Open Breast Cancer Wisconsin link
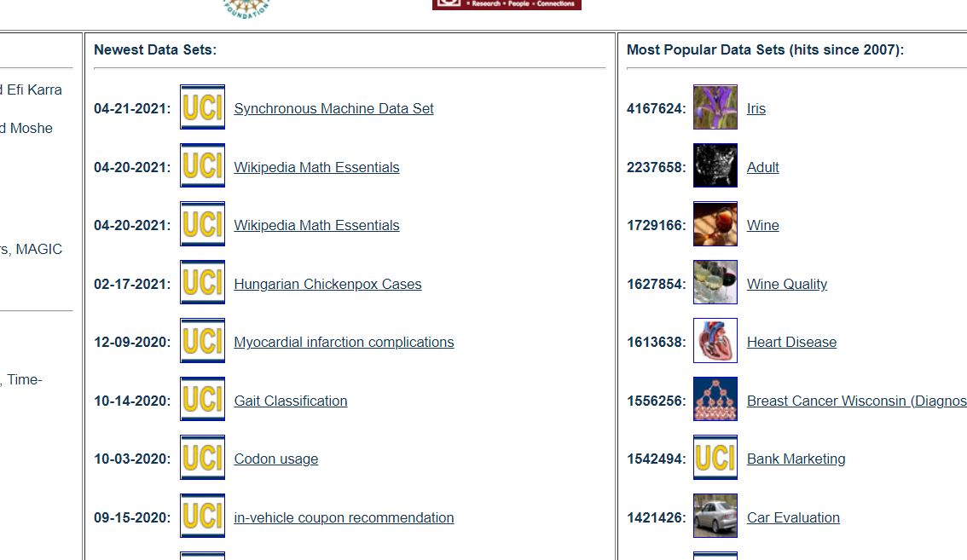 pos(857,401)
